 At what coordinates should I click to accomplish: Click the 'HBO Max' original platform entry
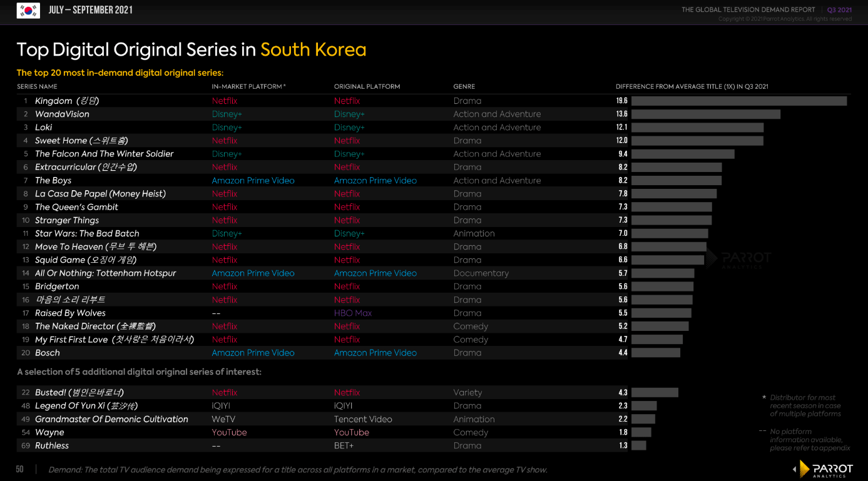(x=353, y=313)
